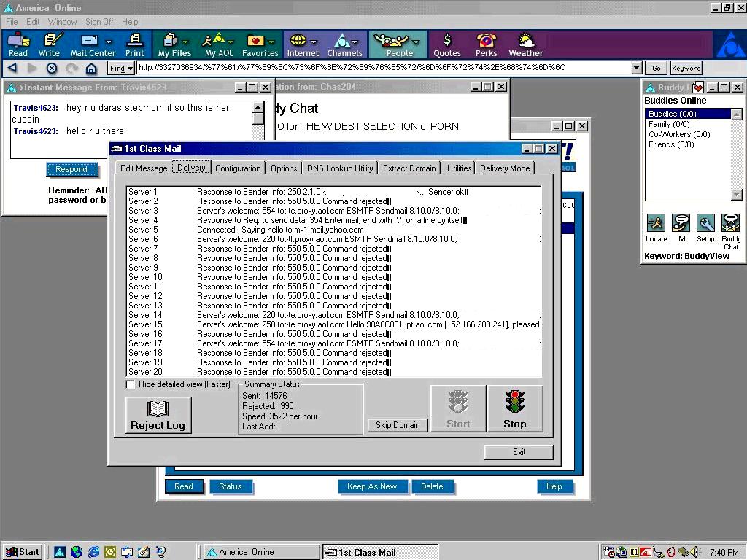747x560 pixels.
Task: Click Exit in 1st Class Mail
Action: (519, 452)
